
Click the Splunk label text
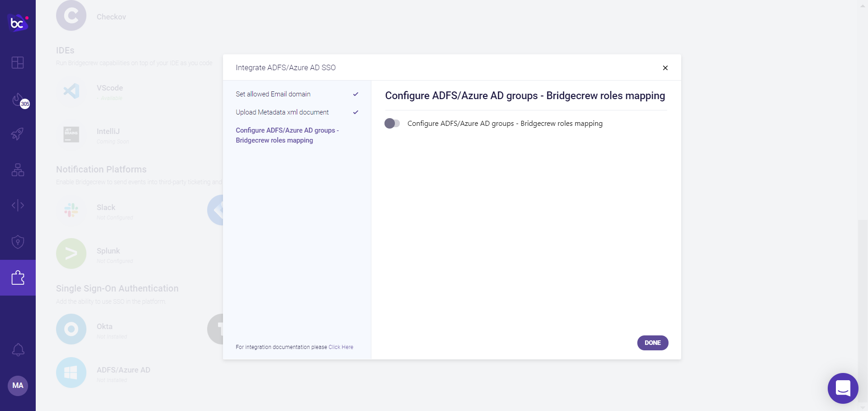coord(108,251)
